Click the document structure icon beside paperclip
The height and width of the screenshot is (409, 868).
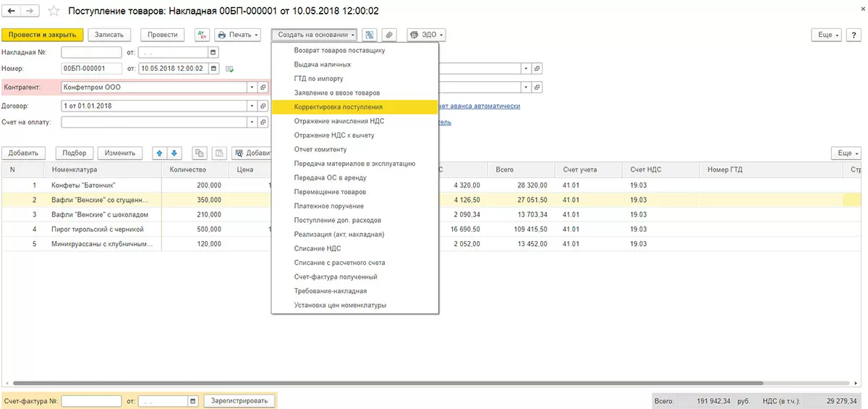[x=370, y=35]
